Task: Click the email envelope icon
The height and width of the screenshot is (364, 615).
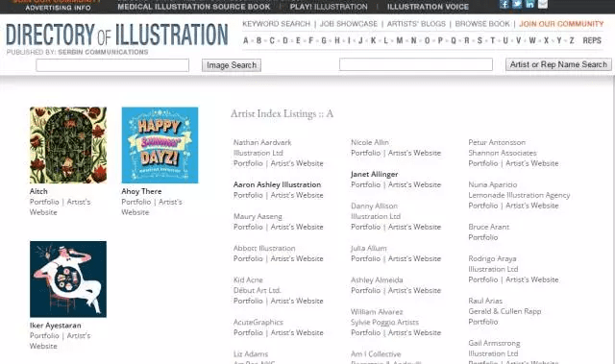Action: 543,4
